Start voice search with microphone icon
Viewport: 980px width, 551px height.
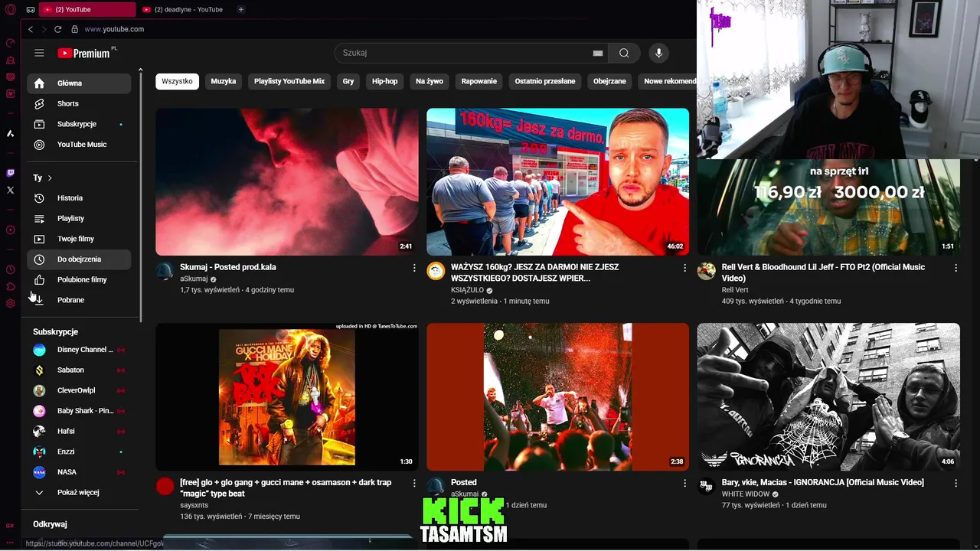(658, 53)
